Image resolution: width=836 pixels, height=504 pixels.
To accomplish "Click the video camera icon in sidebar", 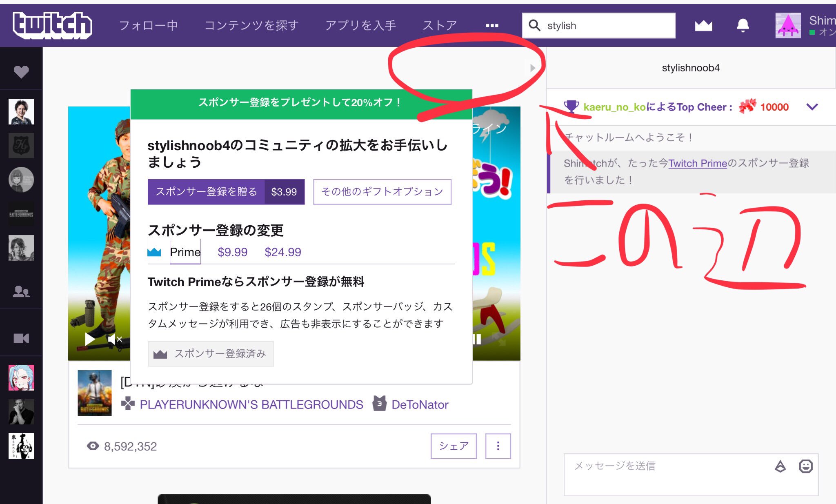I will coord(21,338).
